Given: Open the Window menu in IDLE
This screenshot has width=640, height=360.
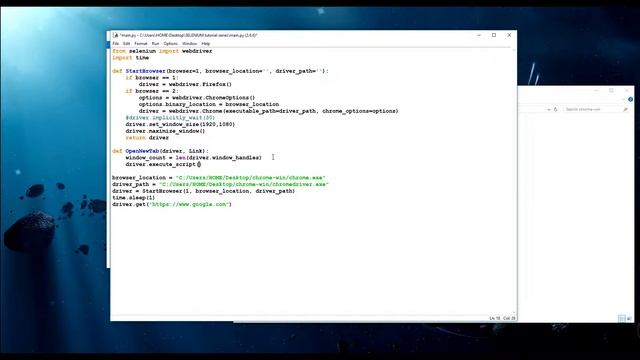Looking at the screenshot, I should coord(189,44).
